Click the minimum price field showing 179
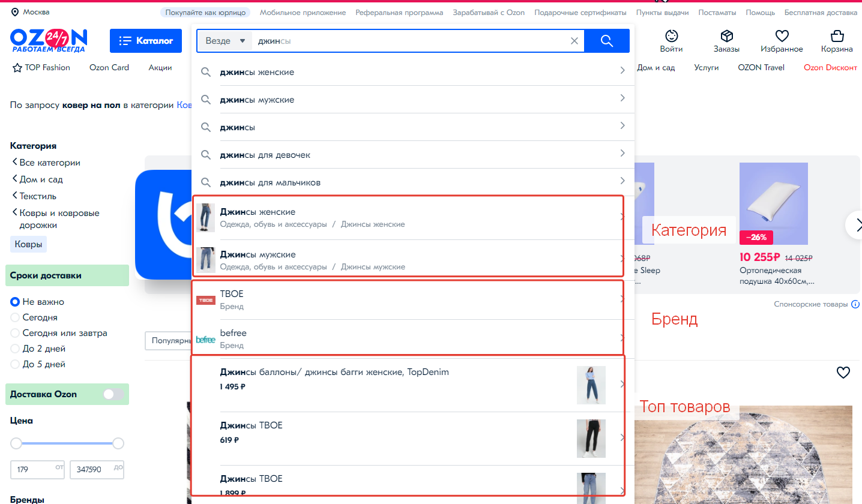The width and height of the screenshot is (862, 504). (38, 470)
